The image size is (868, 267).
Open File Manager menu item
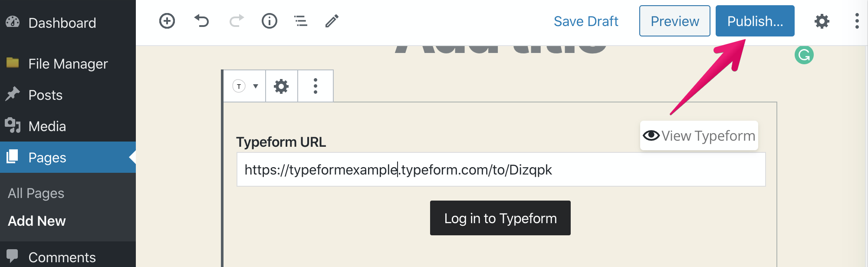(68, 64)
